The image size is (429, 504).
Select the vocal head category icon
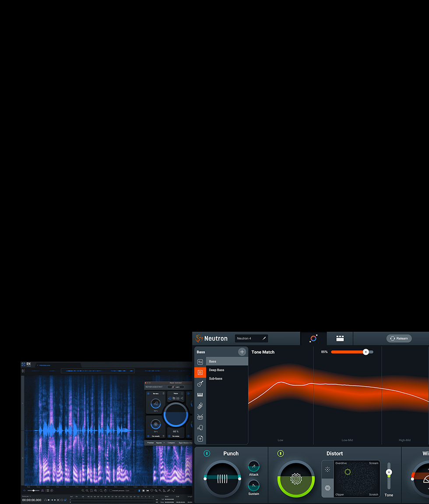pyautogui.click(x=200, y=428)
